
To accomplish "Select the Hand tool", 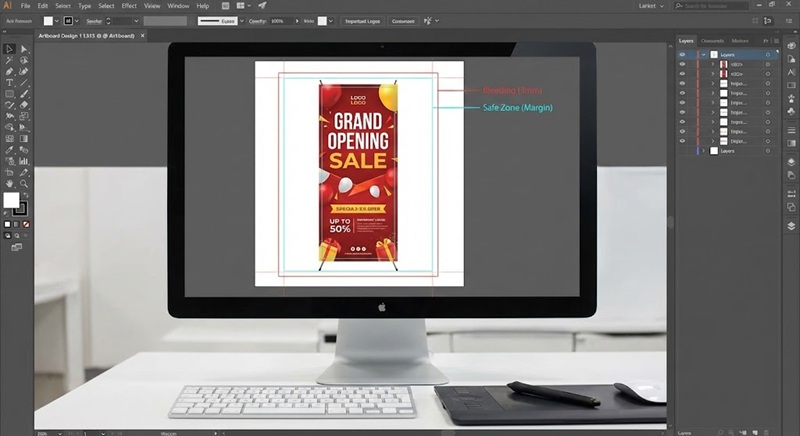I will (9, 183).
